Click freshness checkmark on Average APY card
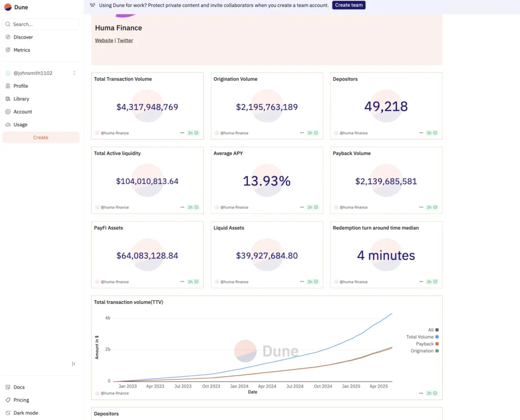Viewport: 520px width, 420px height. tap(316, 207)
